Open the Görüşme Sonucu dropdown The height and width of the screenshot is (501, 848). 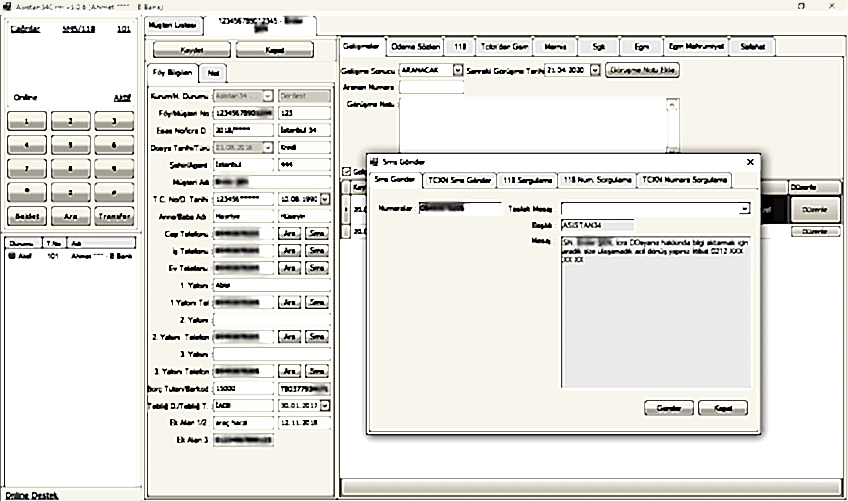click(457, 70)
